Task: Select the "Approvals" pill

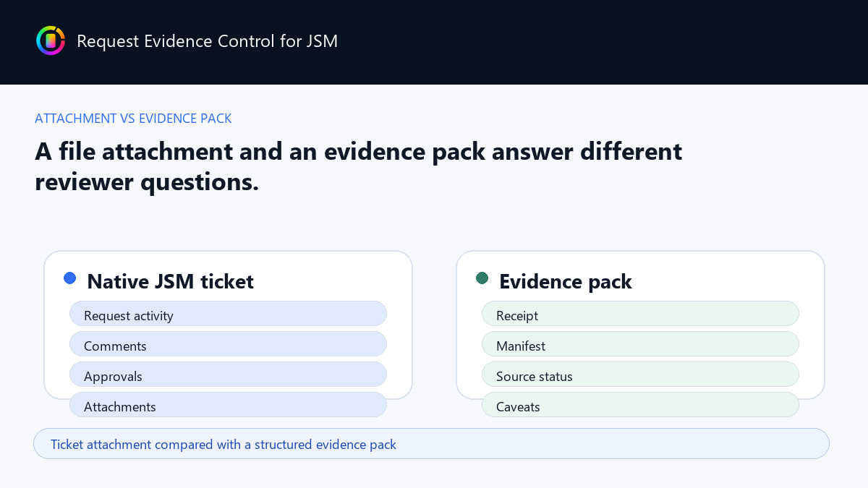Action: tap(228, 374)
